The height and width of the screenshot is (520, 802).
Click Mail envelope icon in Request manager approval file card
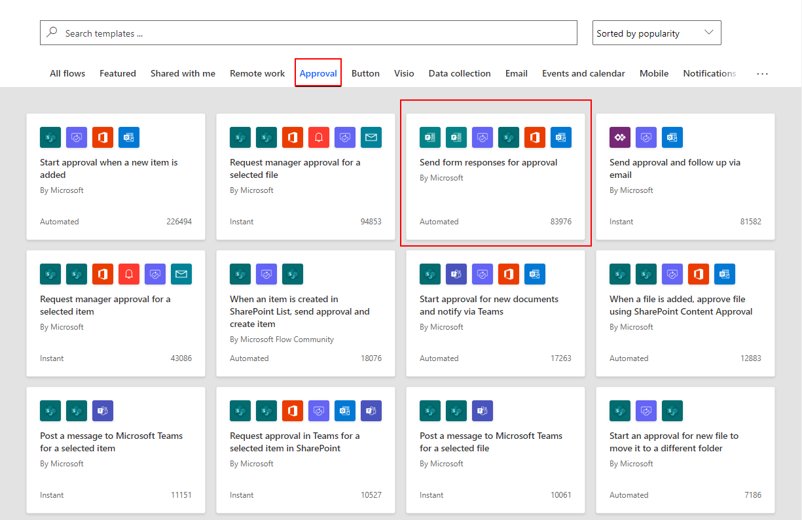[x=371, y=137]
